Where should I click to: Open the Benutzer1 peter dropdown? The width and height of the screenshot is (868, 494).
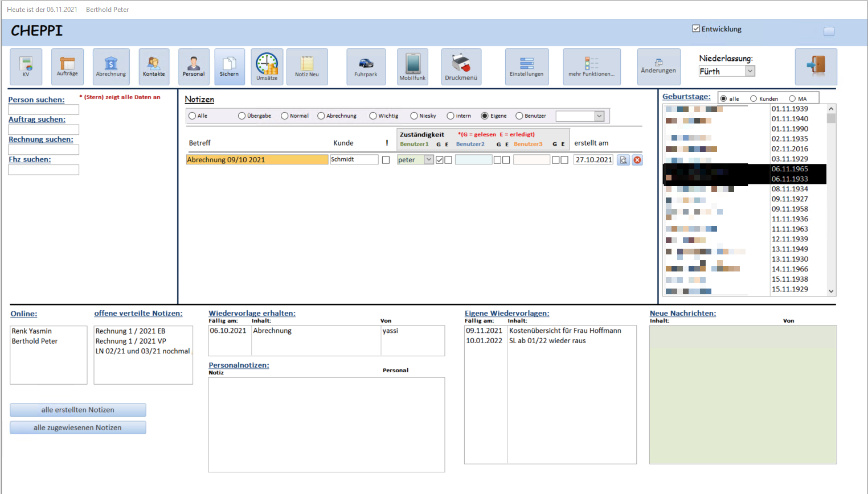click(429, 160)
